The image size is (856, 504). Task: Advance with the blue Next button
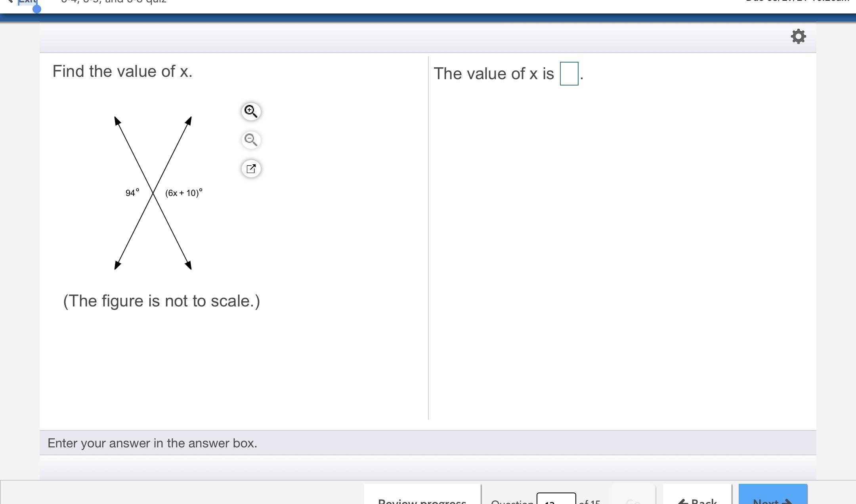click(x=772, y=497)
